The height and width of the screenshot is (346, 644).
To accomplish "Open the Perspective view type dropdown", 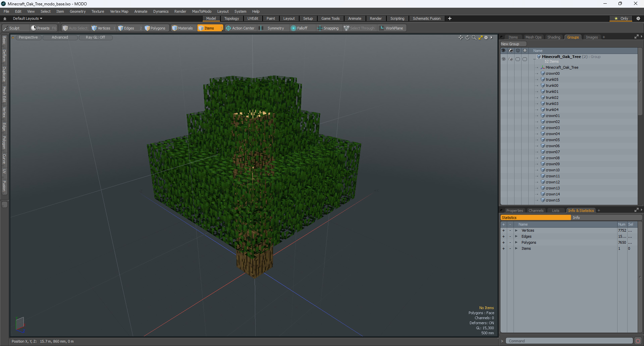I will (x=28, y=38).
